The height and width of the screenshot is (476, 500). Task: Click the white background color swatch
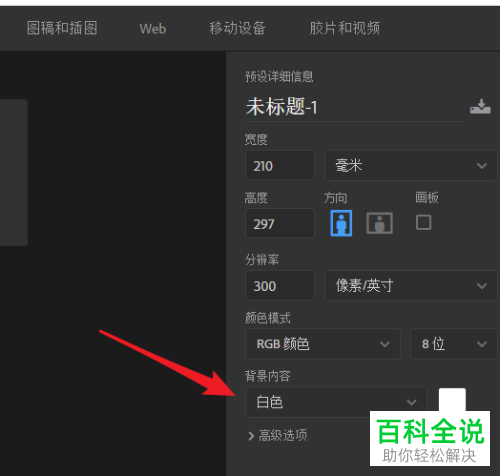(452, 400)
